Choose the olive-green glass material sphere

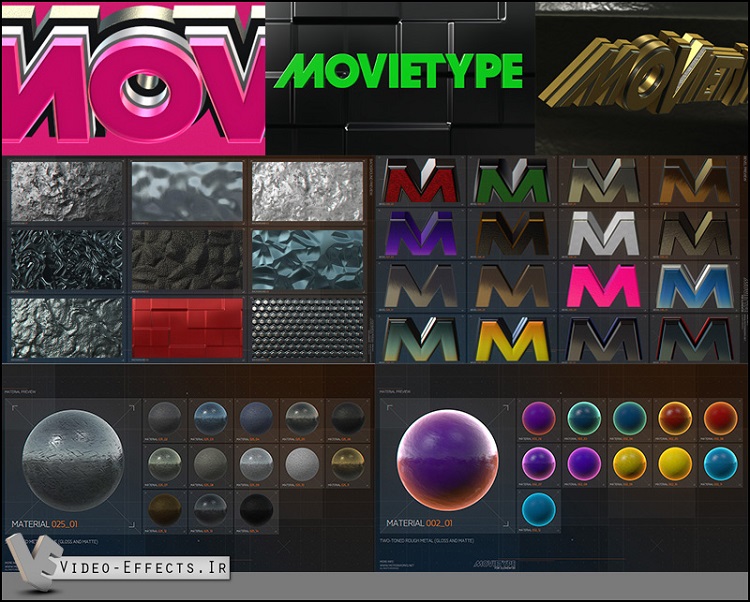click(x=165, y=464)
